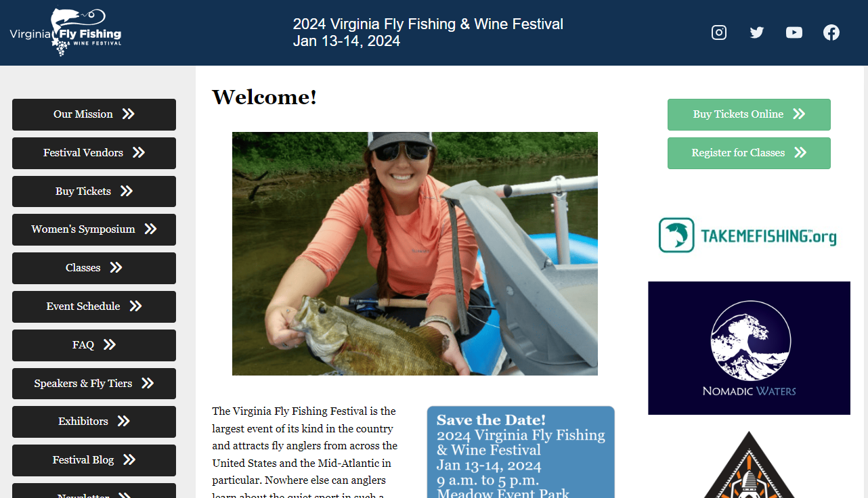Click the TakeMeFishing.org fish logo
868x498 pixels.
coord(676,235)
